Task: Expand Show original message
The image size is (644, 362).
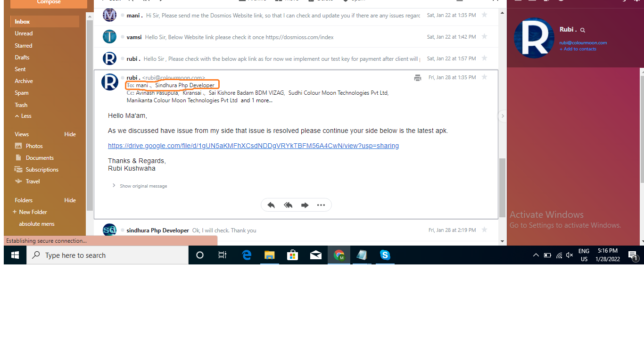Action: [x=143, y=186]
